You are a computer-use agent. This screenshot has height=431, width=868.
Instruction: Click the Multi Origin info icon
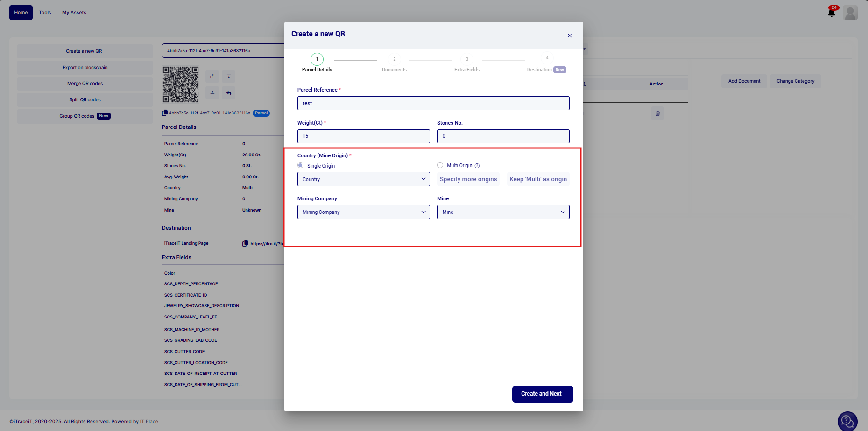[x=477, y=166]
